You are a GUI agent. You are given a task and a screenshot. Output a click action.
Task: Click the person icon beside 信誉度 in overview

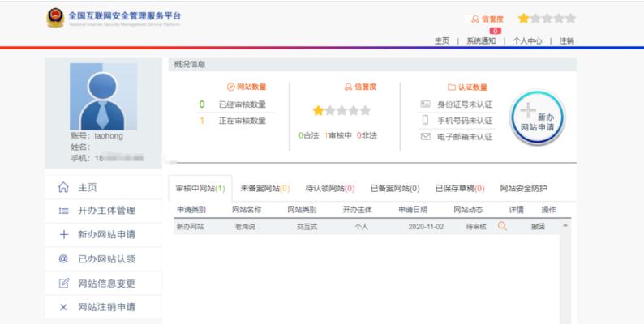348,87
